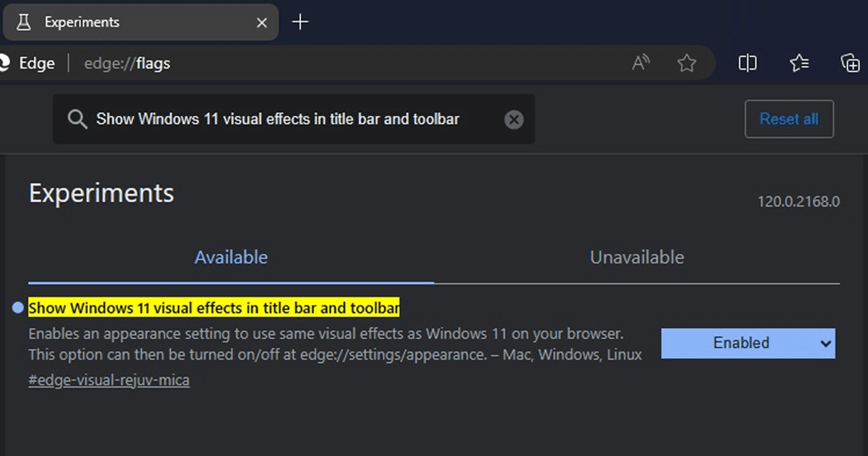The image size is (868, 456).
Task: Open split screen view
Action: pos(747,63)
